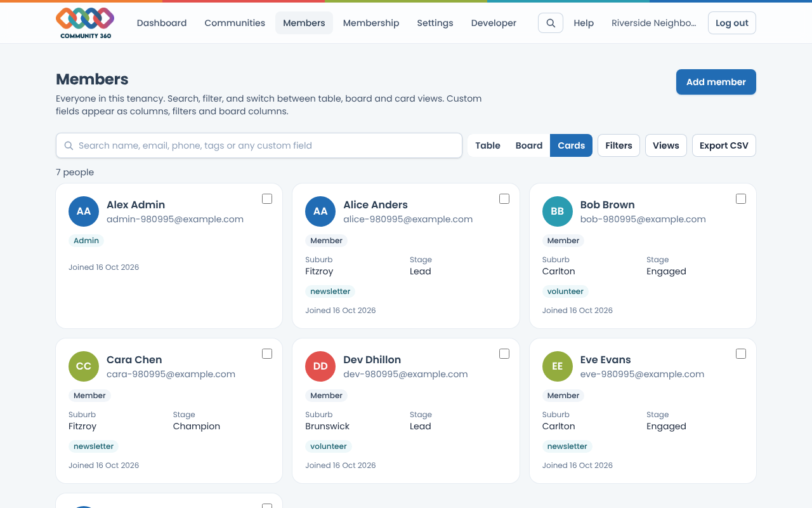The width and height of the screenshot is (812, 508).
Task: Click the Log out button
Action: point(732,23)
